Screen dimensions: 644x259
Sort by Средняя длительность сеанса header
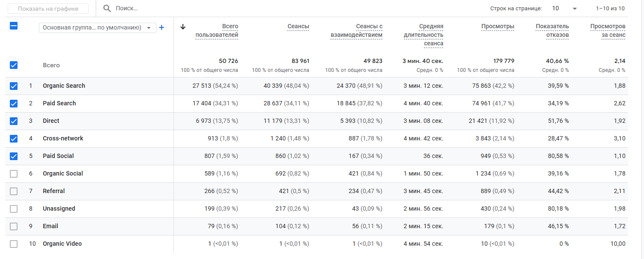point(423,35)
